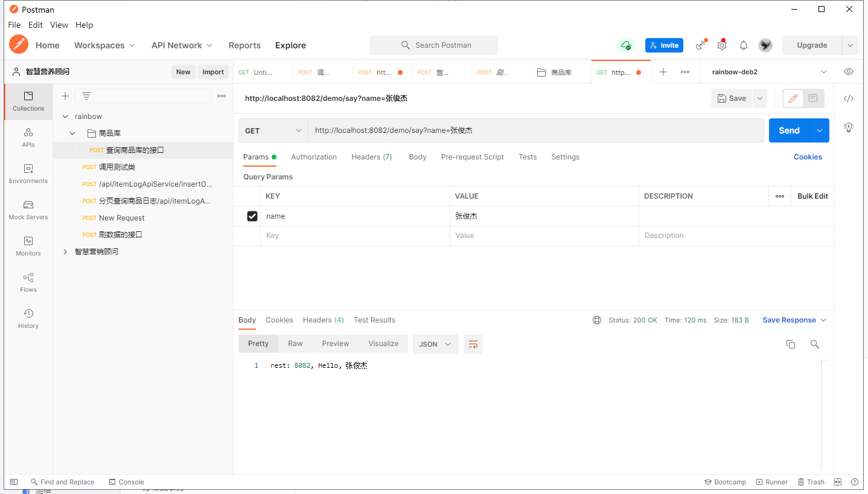Click the request URL input field
Image resolution: width=868 pixels, height=494 pixels.
click(536, 130)
